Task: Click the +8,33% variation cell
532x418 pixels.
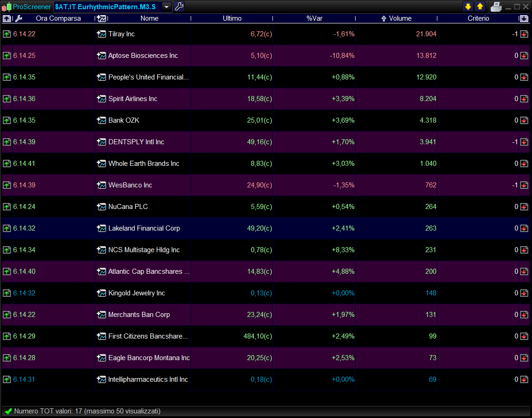Action: pyautogui.click(x=343, y=250)
